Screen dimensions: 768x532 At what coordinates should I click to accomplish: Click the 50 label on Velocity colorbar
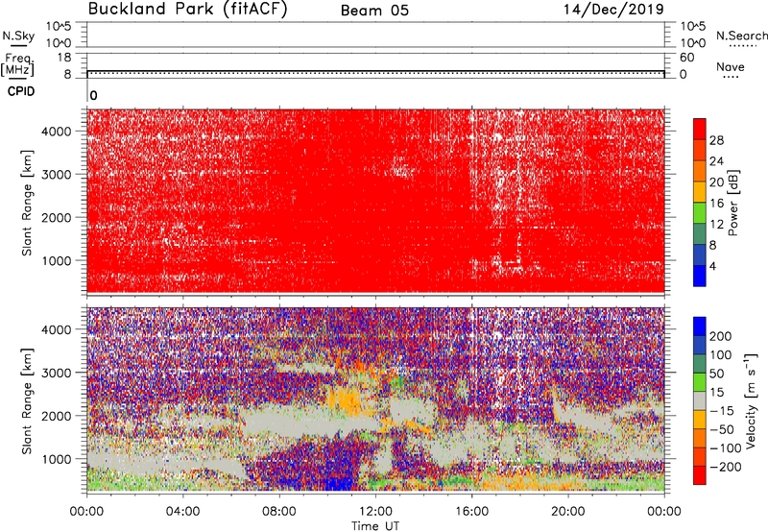[716, 374]
